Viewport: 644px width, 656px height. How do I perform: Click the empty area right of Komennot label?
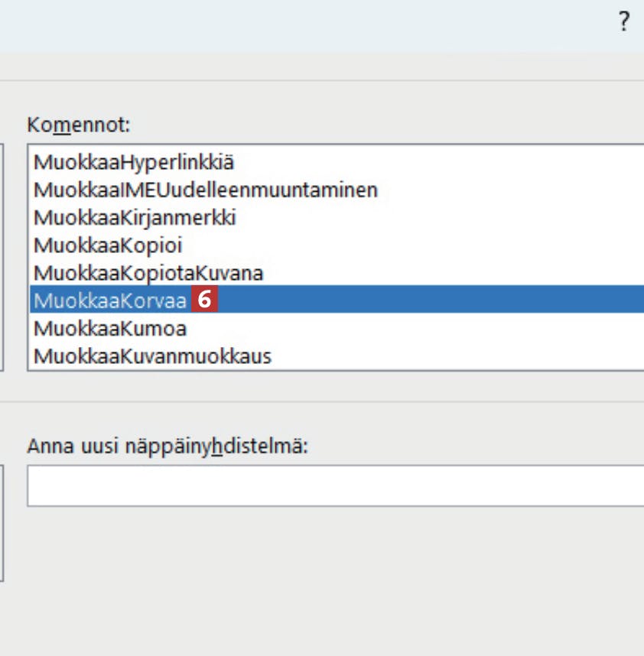382,125
